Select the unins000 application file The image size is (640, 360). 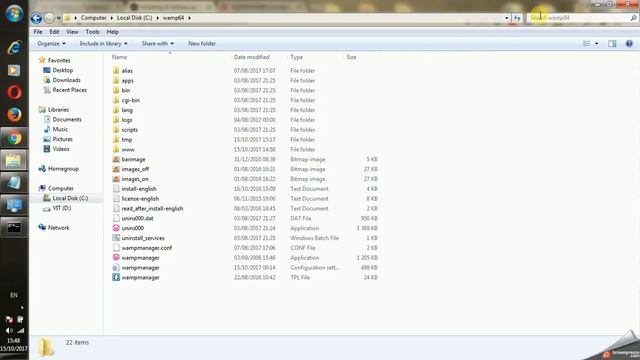[133, 228]
